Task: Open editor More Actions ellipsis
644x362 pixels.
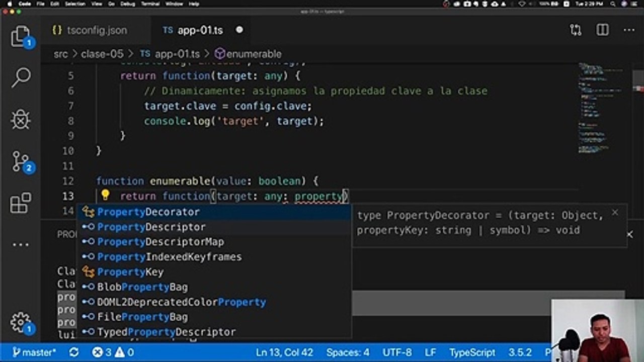Action: tap(629, 30)
